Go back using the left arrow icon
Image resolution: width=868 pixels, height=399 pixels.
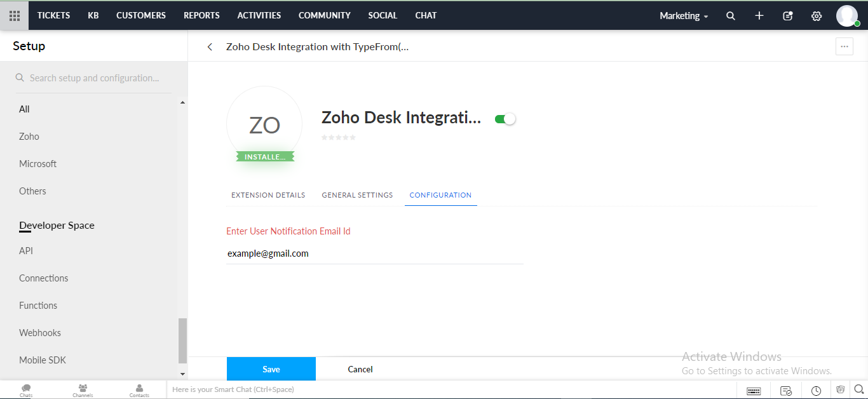210,47
